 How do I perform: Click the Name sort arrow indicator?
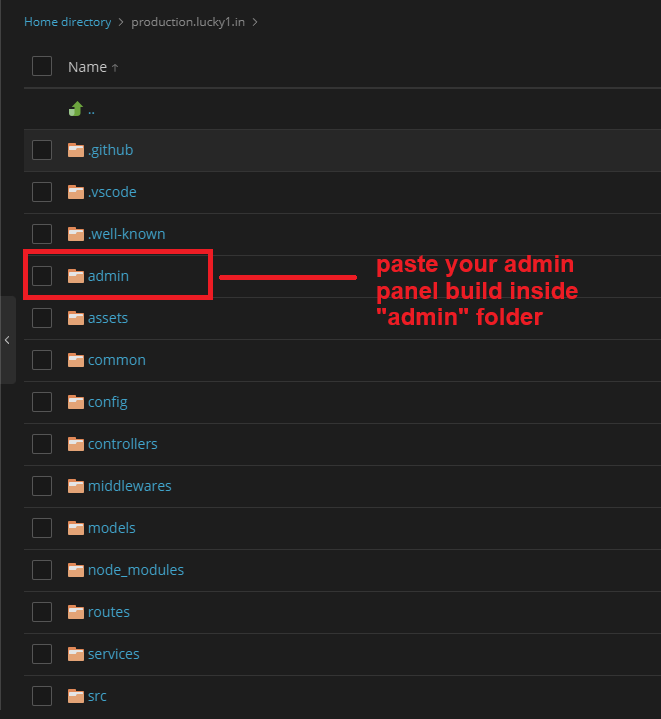point(115,68)
